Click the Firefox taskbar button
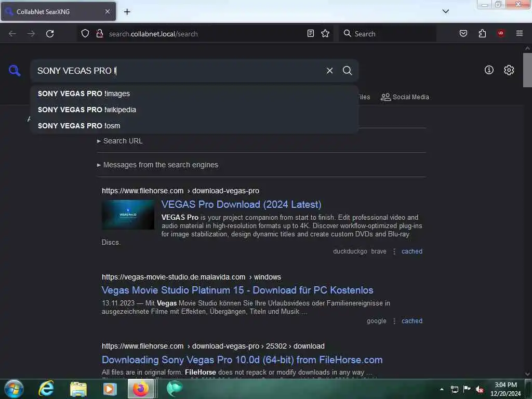The height and width of the screenshot is (399, 532). pyautogui.click(x=141, y=389)
